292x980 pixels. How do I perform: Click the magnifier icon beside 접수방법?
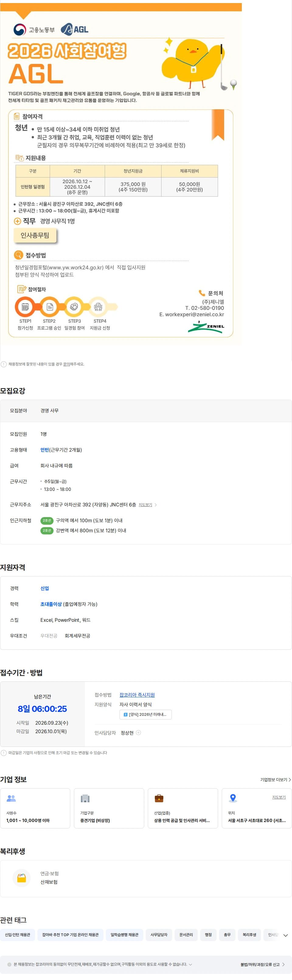point(19,254)
